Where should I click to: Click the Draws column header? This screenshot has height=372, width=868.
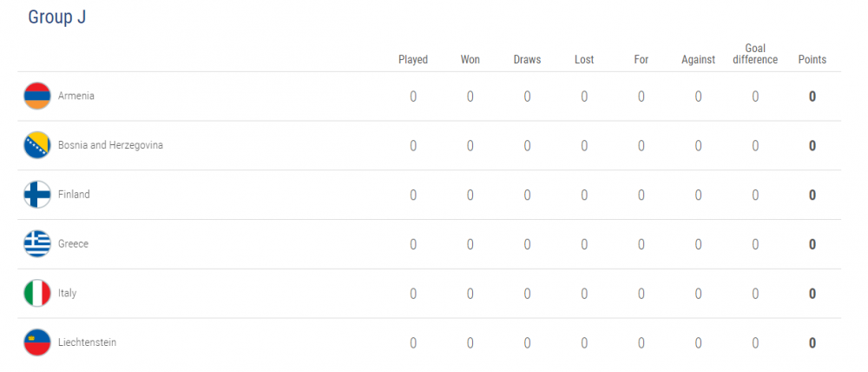527,60
